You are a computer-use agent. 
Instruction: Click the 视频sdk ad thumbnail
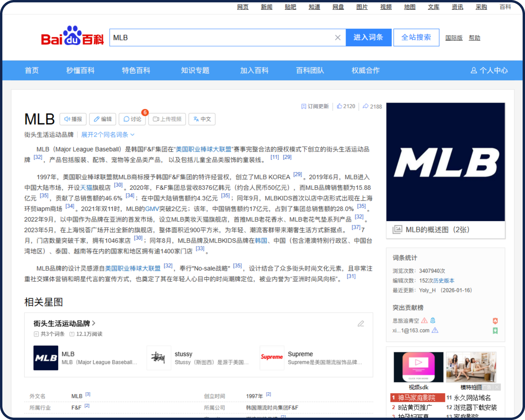[419, 367]
